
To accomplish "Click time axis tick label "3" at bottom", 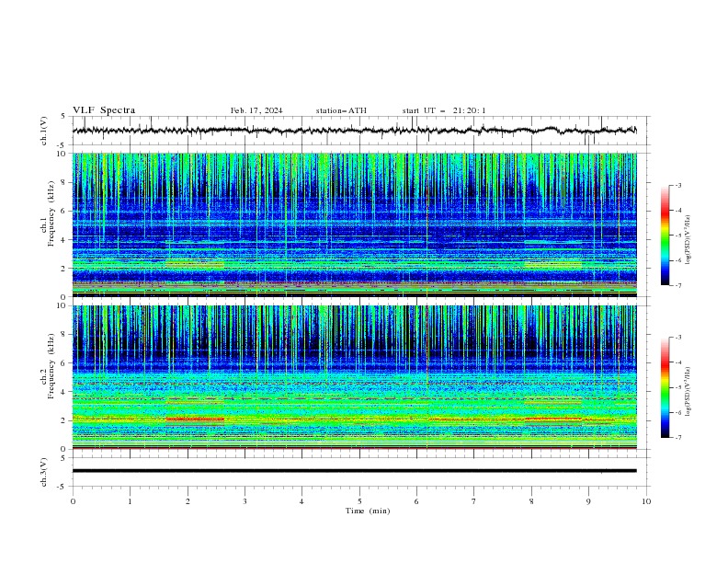I will click(x=245, y=501).
